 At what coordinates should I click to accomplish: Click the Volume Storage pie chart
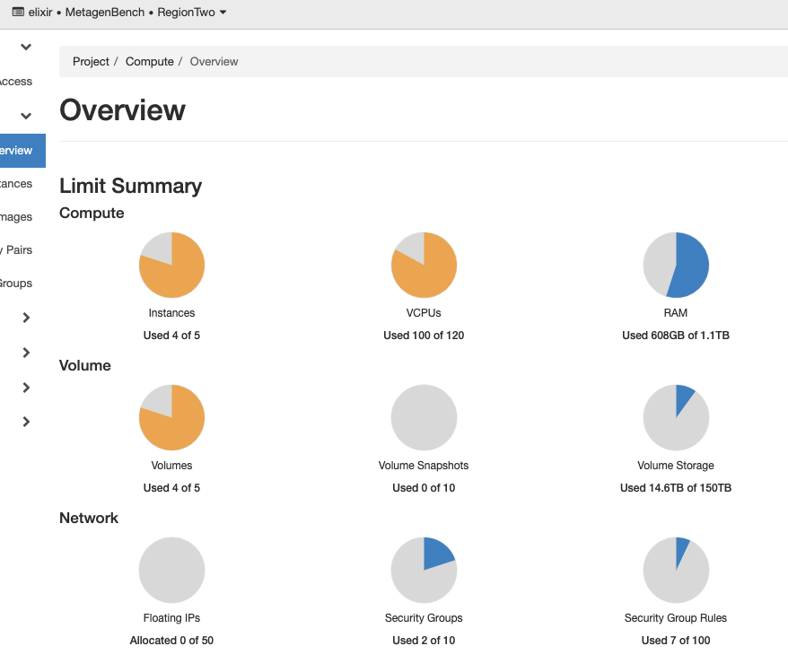tap(676, 417)
